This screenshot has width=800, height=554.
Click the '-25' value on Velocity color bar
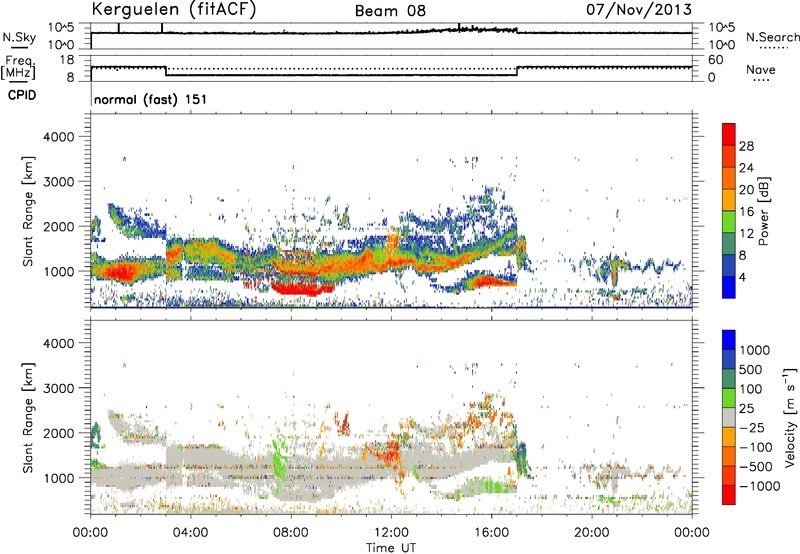(x=752, y=428)
